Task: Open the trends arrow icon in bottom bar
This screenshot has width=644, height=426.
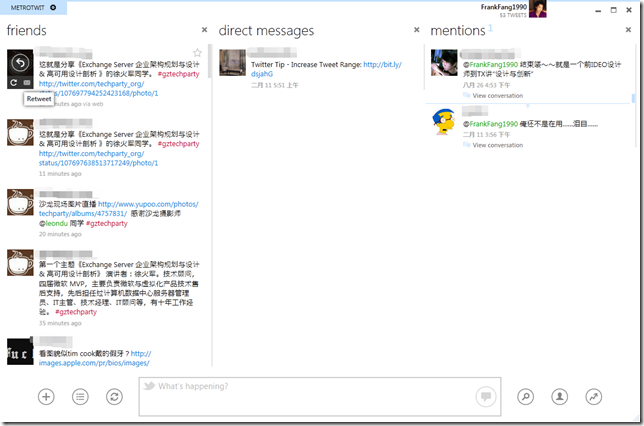Action: point(594,396)
